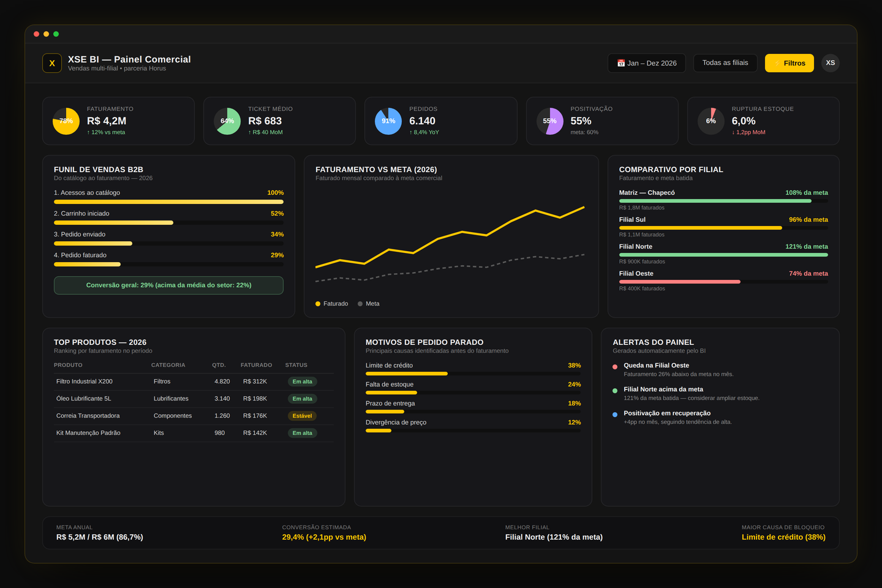Open the Todas as filiais selector
This screenshot has height=588, width=882.
pyautogui.click(x=725, y=63)
